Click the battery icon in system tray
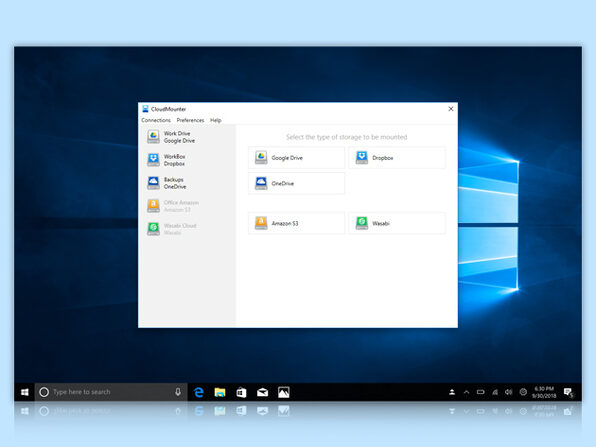The height and width of the screenshot is (447, 596). click(481, 392)
